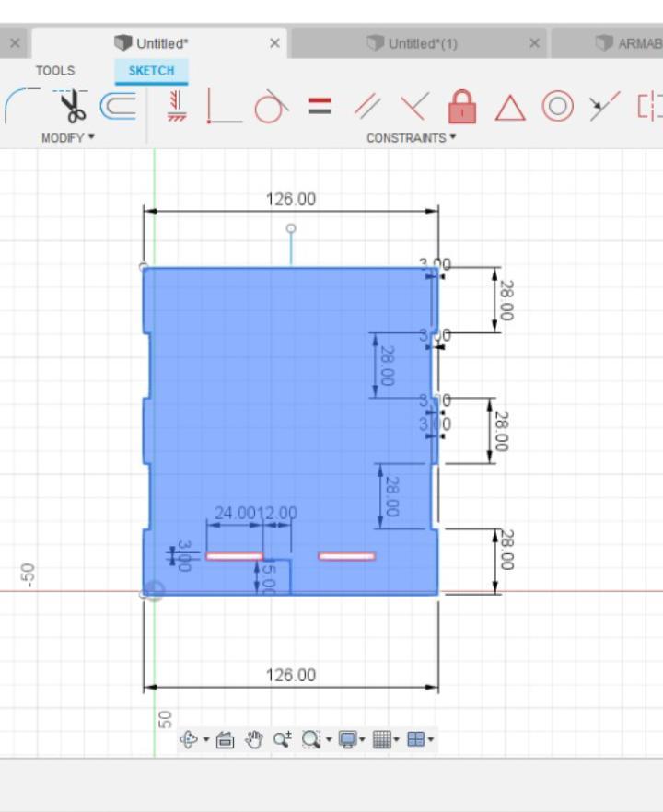663x812 pixels.
Task: Apply the Horizontal/Vertical constraint
Action: click(x=177, y=106)
